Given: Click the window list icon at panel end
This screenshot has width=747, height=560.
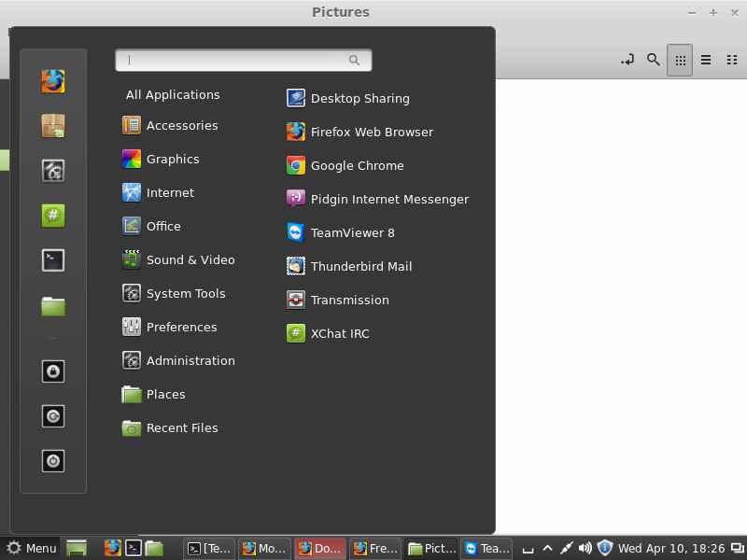Looking at the screenshot, I should pyautogui.click(x=738, y=549).
